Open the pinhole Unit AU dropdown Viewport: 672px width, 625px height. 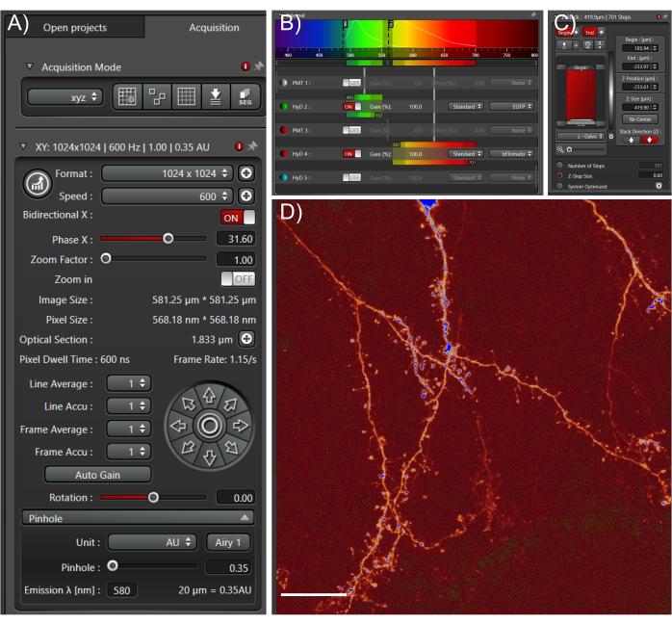(x=153, y=542)
